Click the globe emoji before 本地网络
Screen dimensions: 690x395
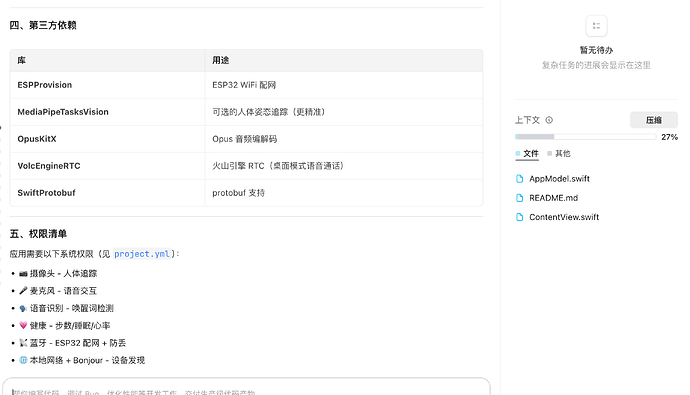pyautogui.click(x=23, y=360)
